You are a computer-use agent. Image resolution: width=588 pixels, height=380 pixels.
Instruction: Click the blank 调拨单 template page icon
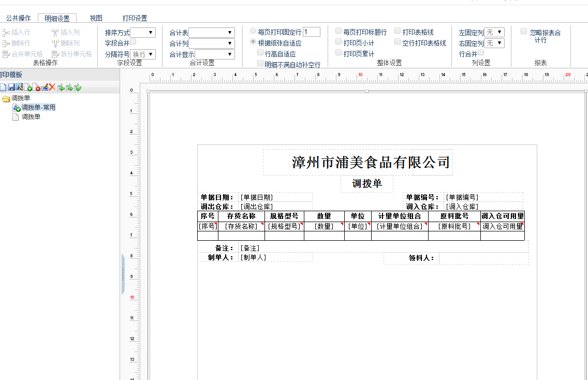16,117
